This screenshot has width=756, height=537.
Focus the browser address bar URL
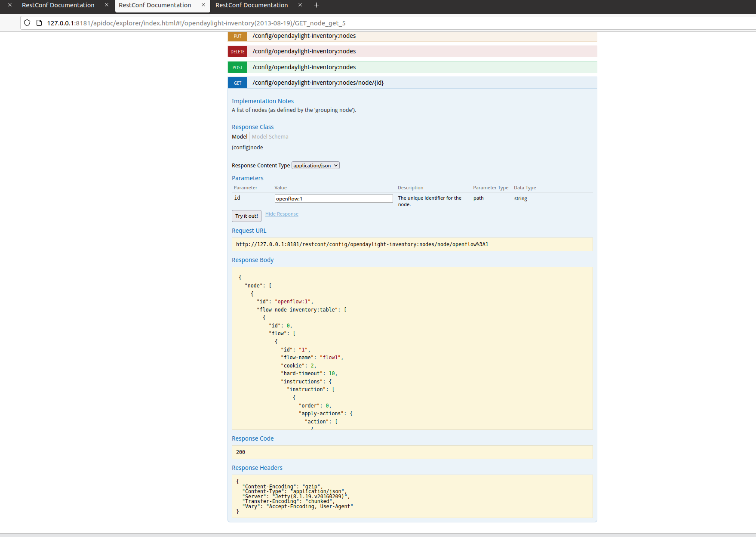[x=196, y=23]
